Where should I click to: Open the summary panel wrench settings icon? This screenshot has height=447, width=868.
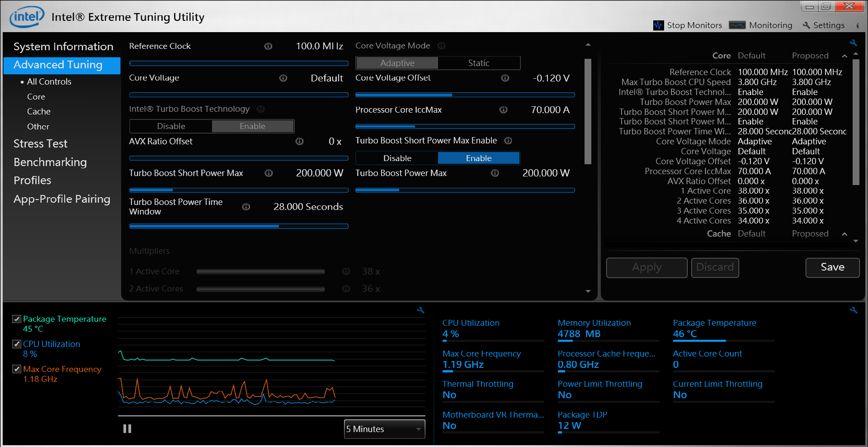pos(854,43)
